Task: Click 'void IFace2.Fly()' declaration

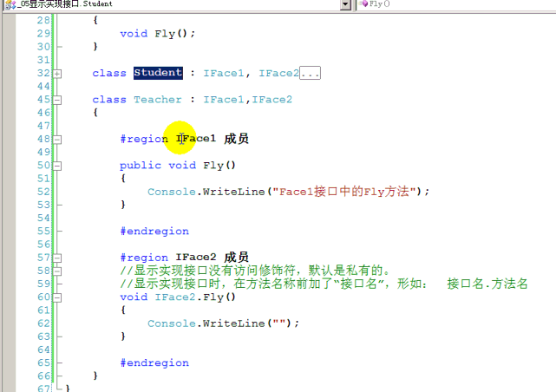Action: (178, 297)
